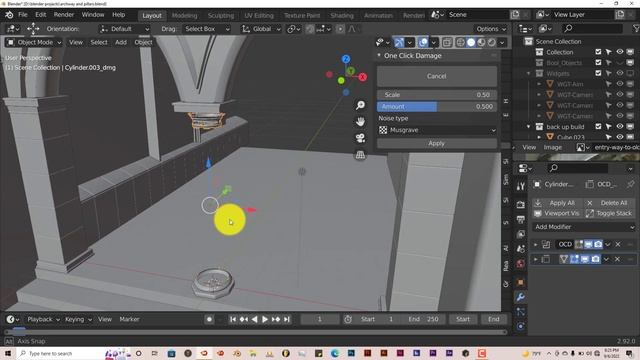The height and width of the screenshot is (360, 640).
Task: Click the snap magnet icon
Action: 310,29
